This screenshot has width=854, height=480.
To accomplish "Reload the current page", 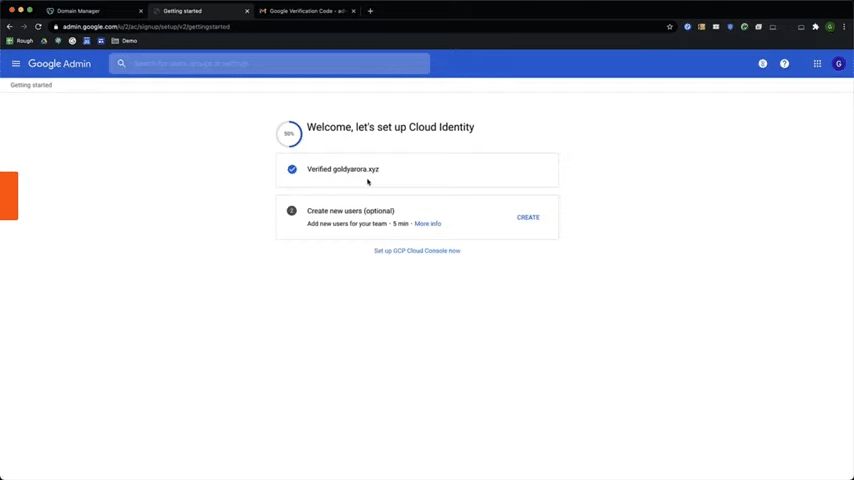I will 38,27.
